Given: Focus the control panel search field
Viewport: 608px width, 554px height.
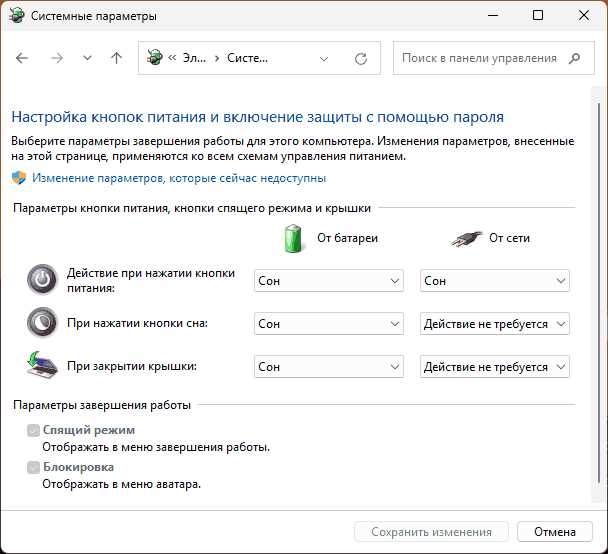Looking at the screenshot, I should click(x=493, y=58).
